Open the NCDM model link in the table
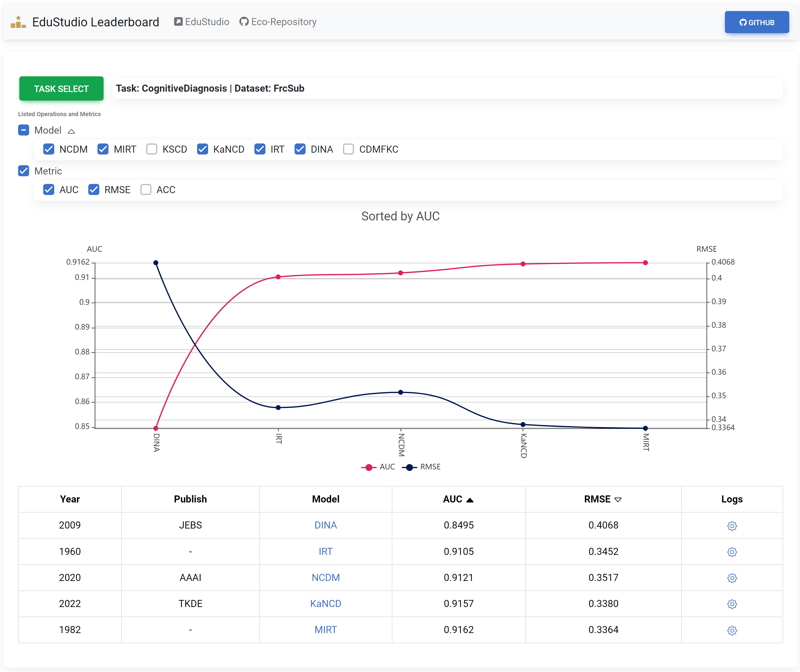Screen dimensions: 800x672 click(x=326, y=578)
